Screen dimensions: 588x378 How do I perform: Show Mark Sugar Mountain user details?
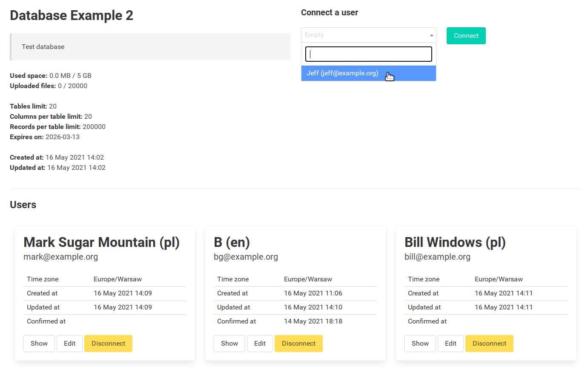point(39,344)
